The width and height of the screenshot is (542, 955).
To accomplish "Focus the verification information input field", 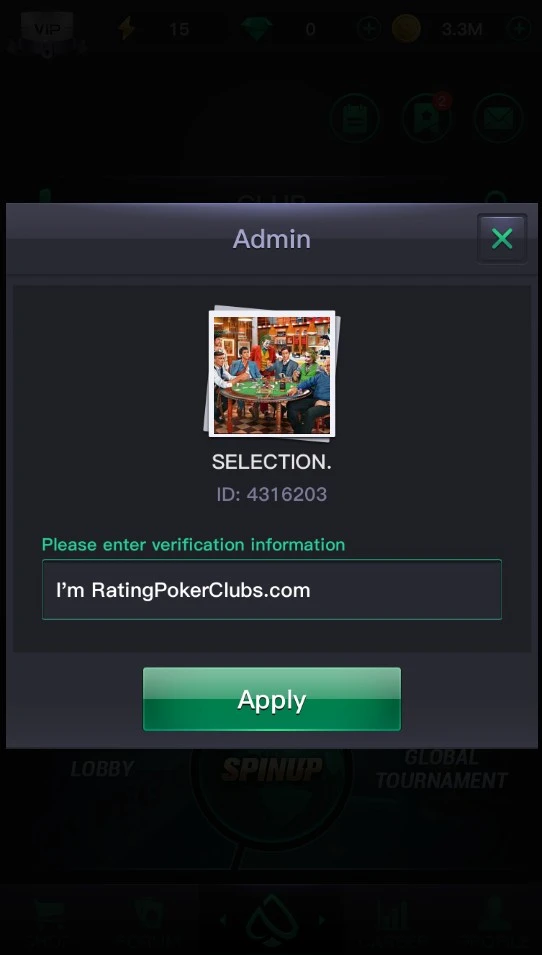I will coord(272,590).
